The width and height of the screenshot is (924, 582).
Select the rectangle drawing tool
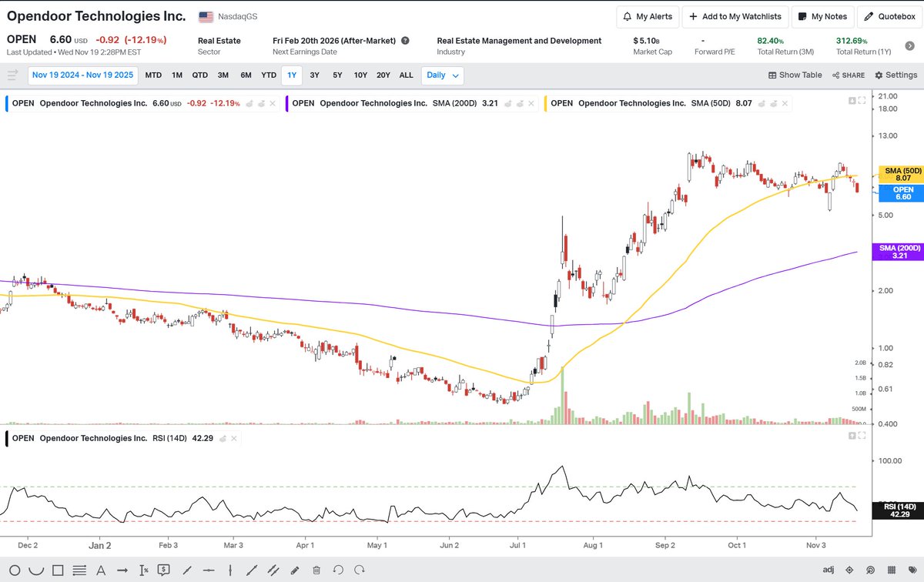pyautogui.click(x=58, y=570)
